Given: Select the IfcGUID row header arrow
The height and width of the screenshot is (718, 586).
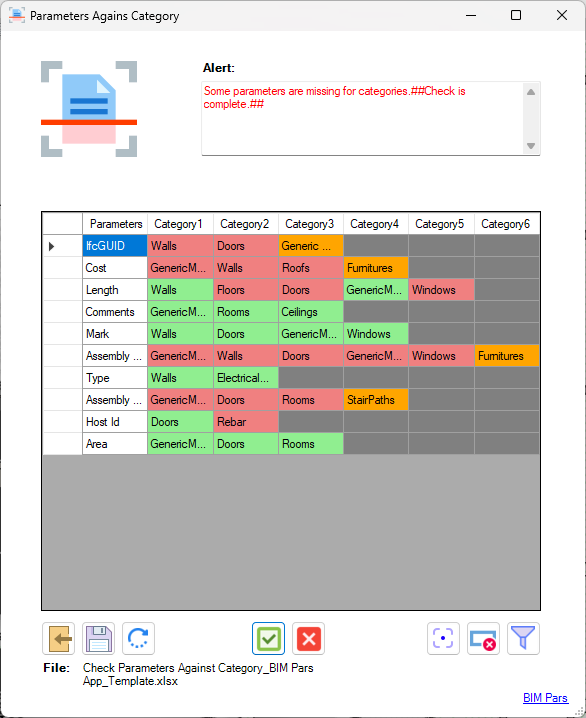Looking at the screenshot, I should coord(62,246).
